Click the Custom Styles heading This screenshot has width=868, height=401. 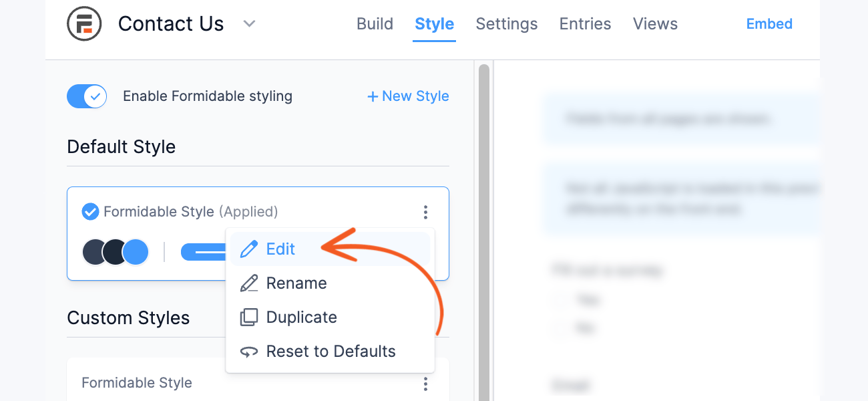pyautogui.click(x=128, y=318)
